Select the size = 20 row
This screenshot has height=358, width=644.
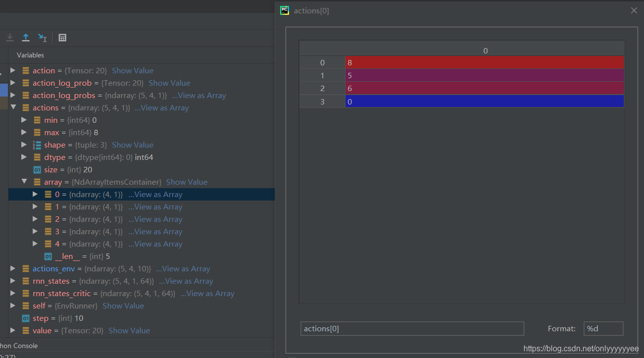click(x=141, y=170)
